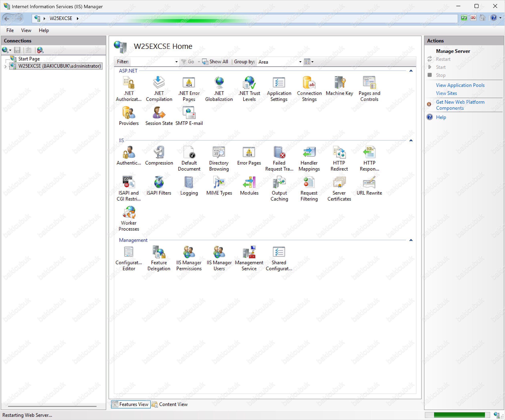Click Show All button
The width and height of the screenshot is (505, 420).
[215, 62]
